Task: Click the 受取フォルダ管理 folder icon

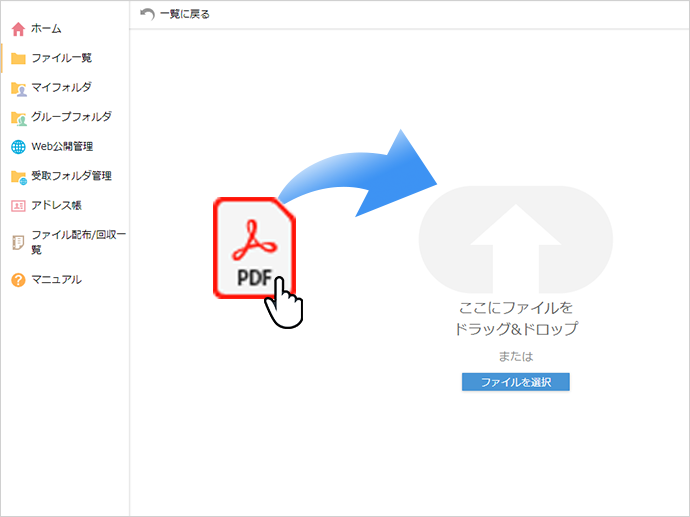Action: [18, 177]
